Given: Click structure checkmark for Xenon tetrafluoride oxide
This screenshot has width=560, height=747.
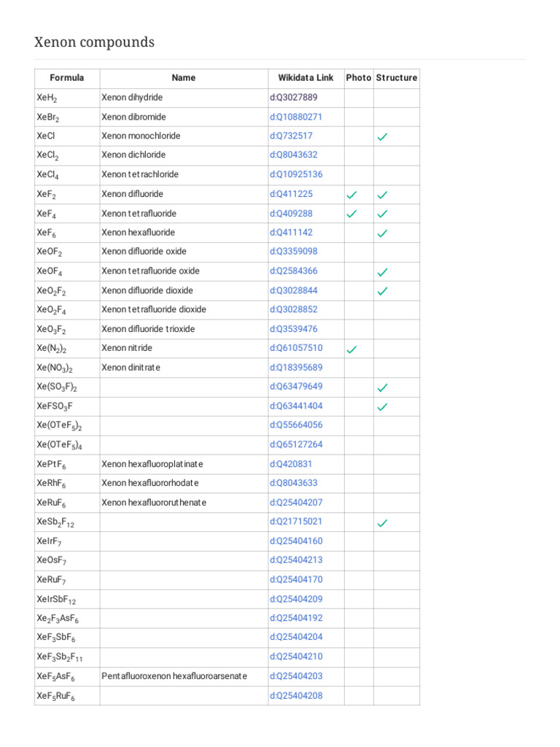Looking at the screenshot, I should click(382, 272).
